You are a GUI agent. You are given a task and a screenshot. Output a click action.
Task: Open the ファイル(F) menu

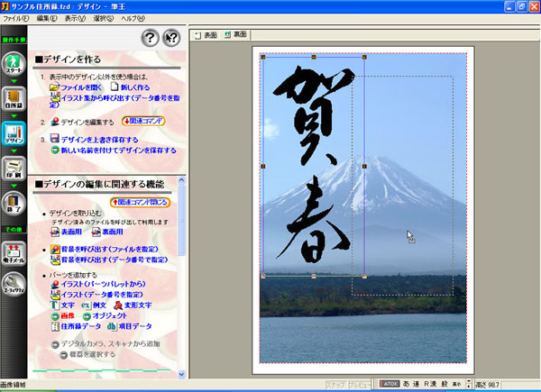(15, 18)
